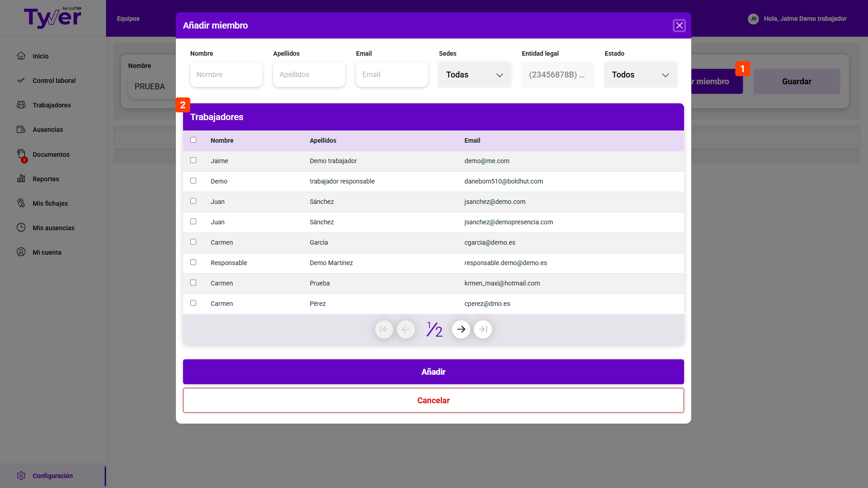Jump to last page of workers
The height and width of the screenshot is (488, 868).
(x=483, y=329)
